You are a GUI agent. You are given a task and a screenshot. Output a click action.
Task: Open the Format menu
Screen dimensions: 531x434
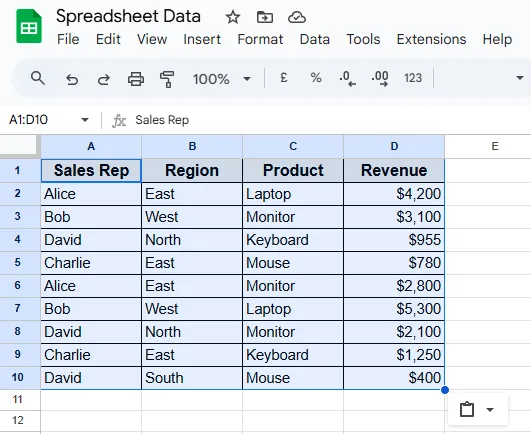tap(260, 39)
